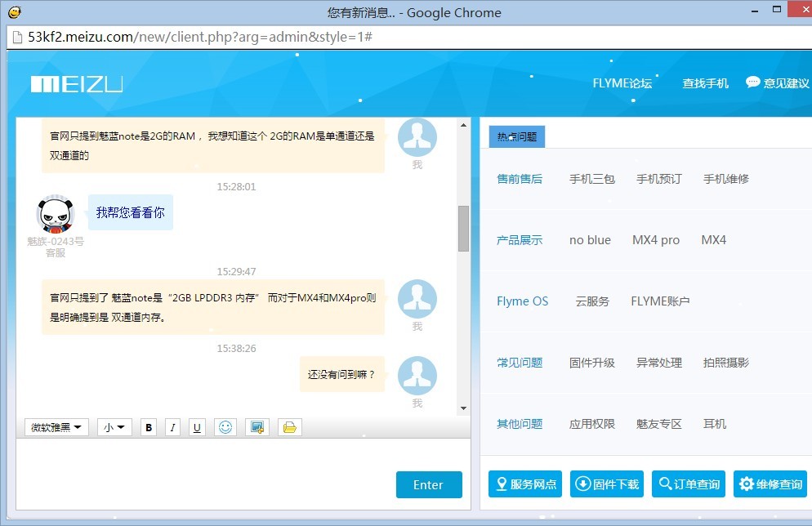The width and height of the screenshot is (812, 526).
Task: Minimize the Chrome window
Action: click(x=755, y=11)
